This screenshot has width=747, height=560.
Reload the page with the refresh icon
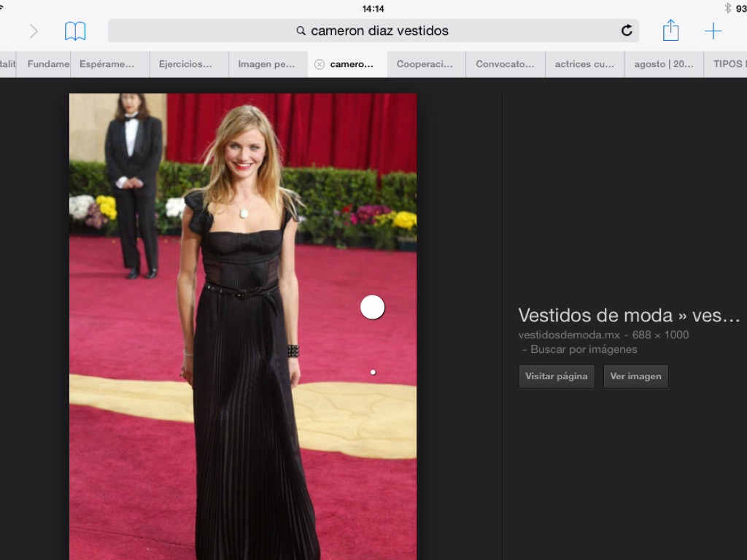[x=626, y=31]
